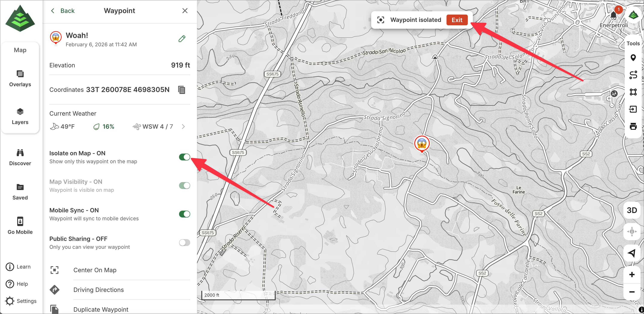644x314 pixels.
Task: Disable the Mobile Sync toggle
Action: pos(184,214)
